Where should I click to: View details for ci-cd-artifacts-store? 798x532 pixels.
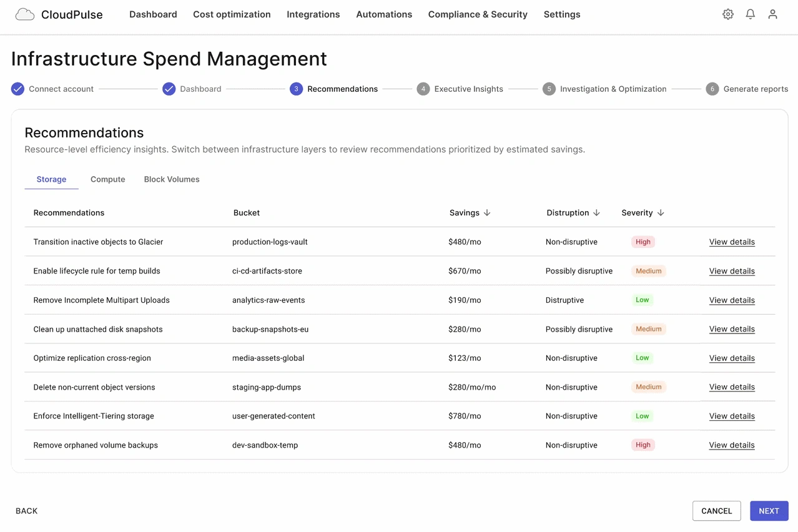pos(732,271)
